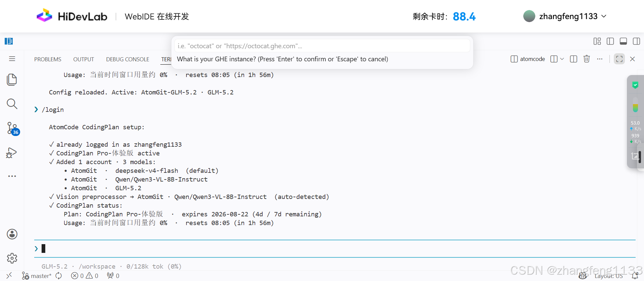Kill the terminal with trash icon

point(587,59)
